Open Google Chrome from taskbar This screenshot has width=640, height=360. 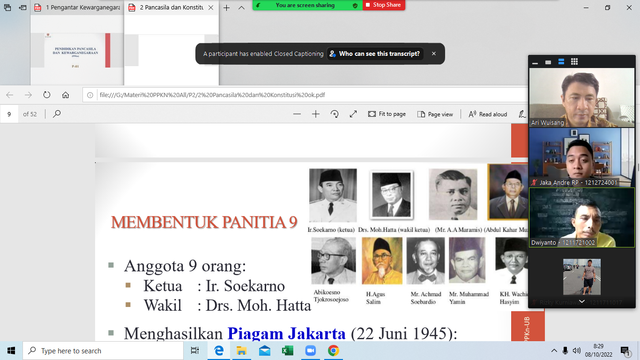(x=333, y=351)
